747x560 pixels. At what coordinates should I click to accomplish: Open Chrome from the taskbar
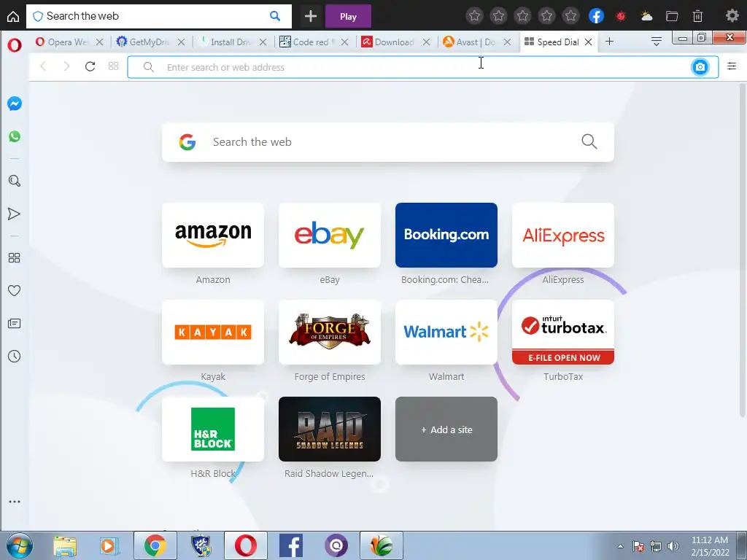click(155, 545)
